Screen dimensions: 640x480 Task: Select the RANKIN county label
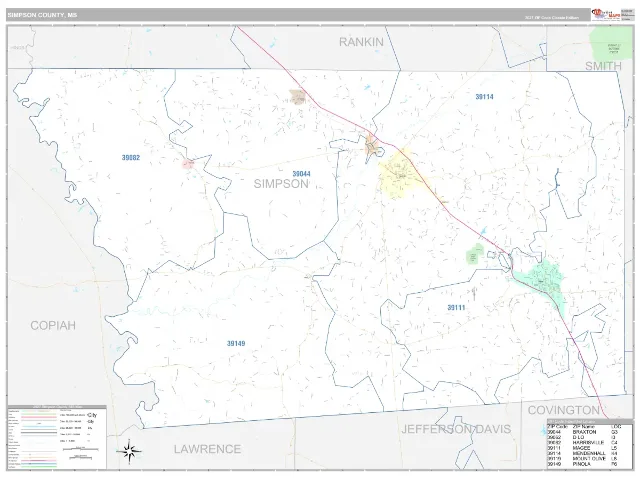pos(361,42)
